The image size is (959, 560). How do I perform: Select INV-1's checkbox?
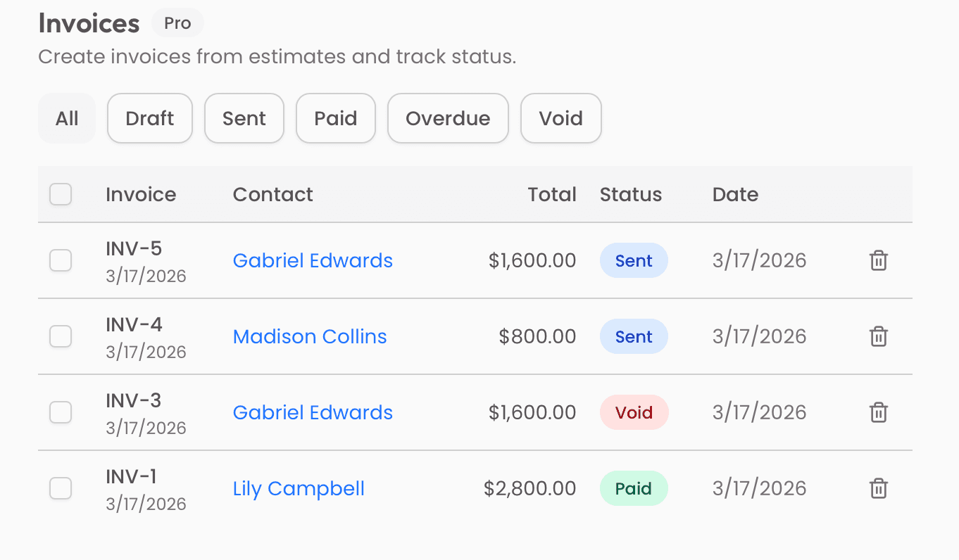[61, 488]
